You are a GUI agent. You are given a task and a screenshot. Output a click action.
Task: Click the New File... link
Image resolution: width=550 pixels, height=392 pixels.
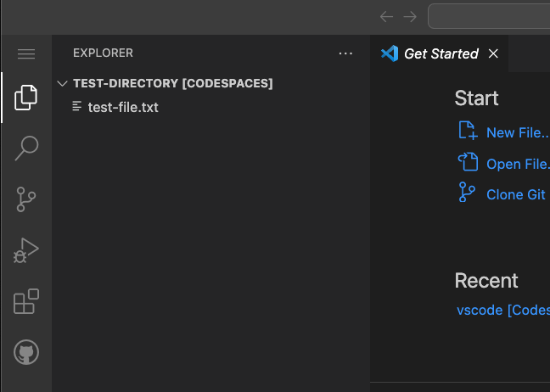(x=518, y=132)
